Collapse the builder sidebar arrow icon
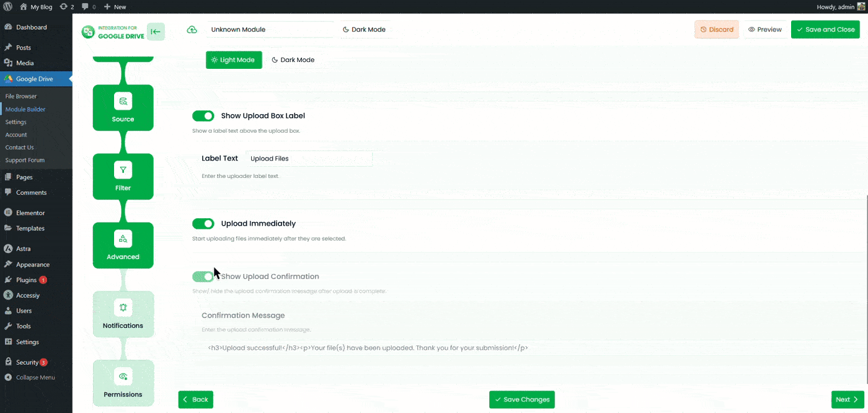868x413 pixels. coord(156,32)
